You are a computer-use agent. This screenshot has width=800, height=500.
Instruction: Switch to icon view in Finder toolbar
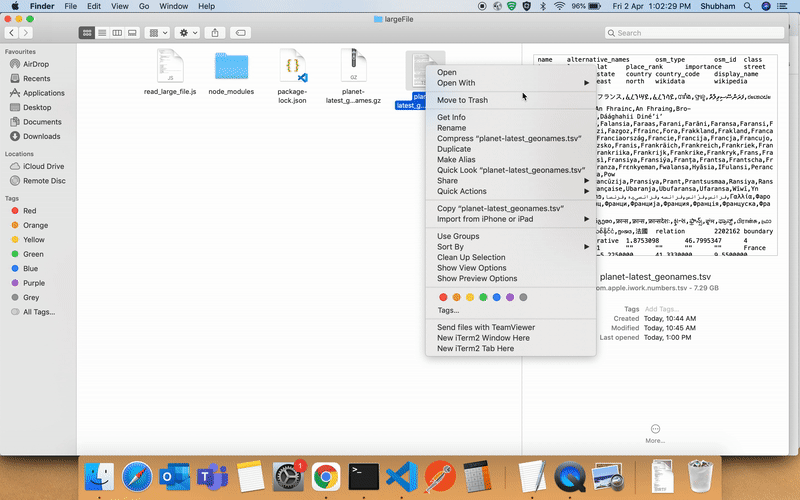point(87,33)
